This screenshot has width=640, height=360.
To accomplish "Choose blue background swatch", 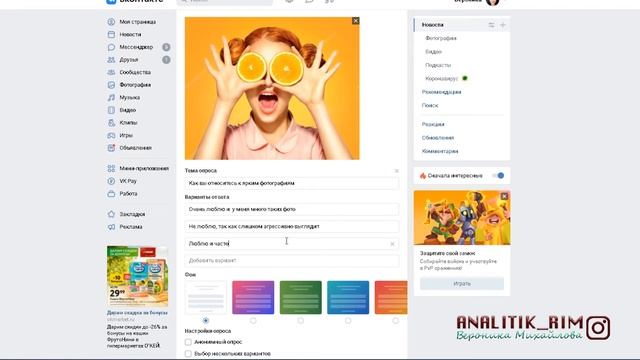I will 348,298.
